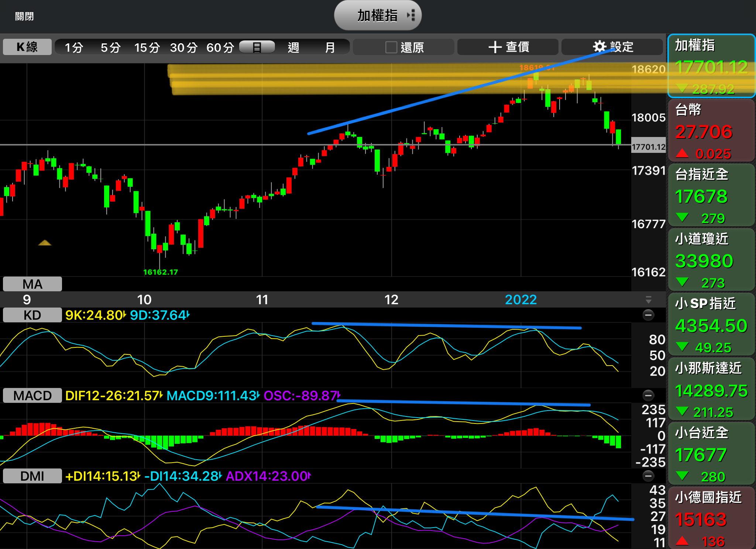Click the menu dots icon beside 加權指
Image resolution: width=756 pixels, height=549 pixels.
point(411,16)
